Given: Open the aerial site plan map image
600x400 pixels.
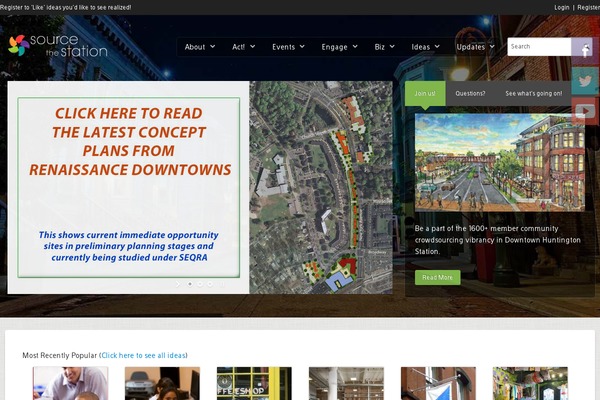Looking at the screenshot, I should pyautogui.click(x=321, y=187).
